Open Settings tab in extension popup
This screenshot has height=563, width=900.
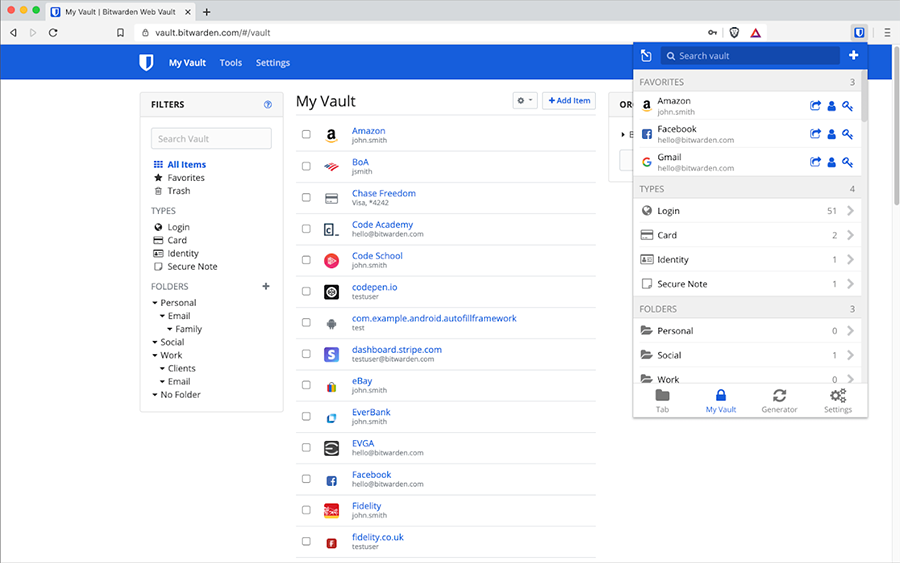(x=837, y=401)
